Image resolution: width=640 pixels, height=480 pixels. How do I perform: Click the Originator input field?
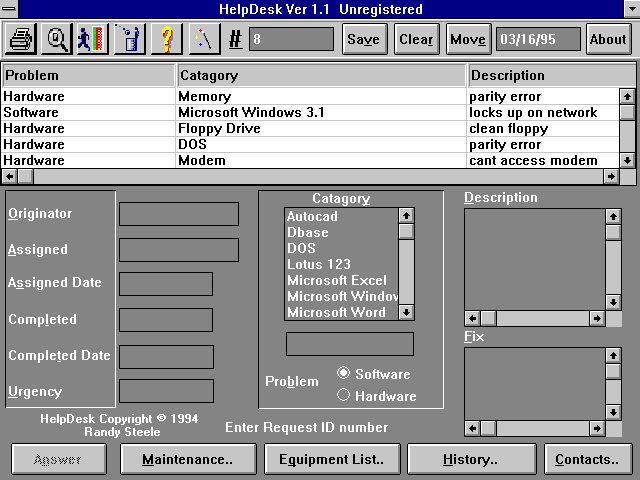(x=178, y=214)
